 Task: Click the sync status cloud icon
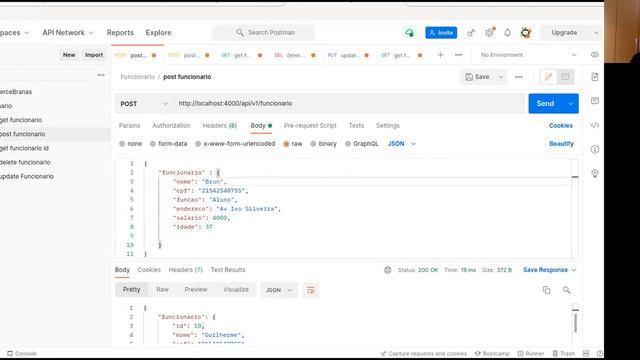(409, 33)
